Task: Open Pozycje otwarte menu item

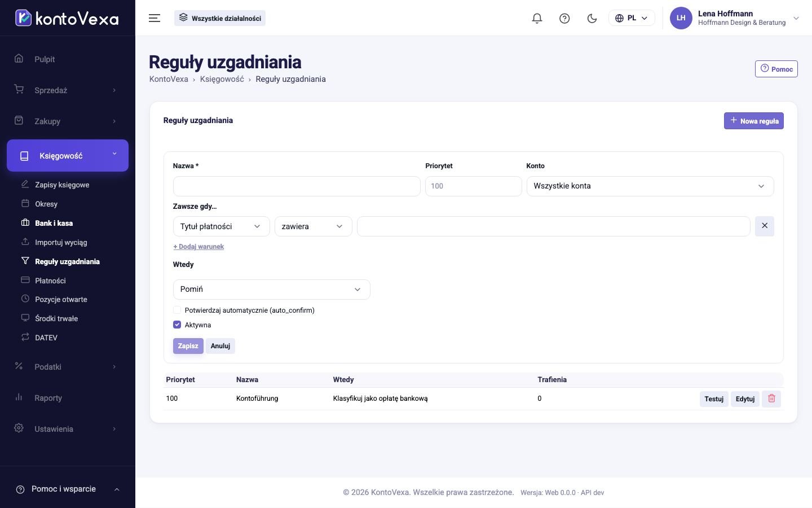Action: coord(61,299)
